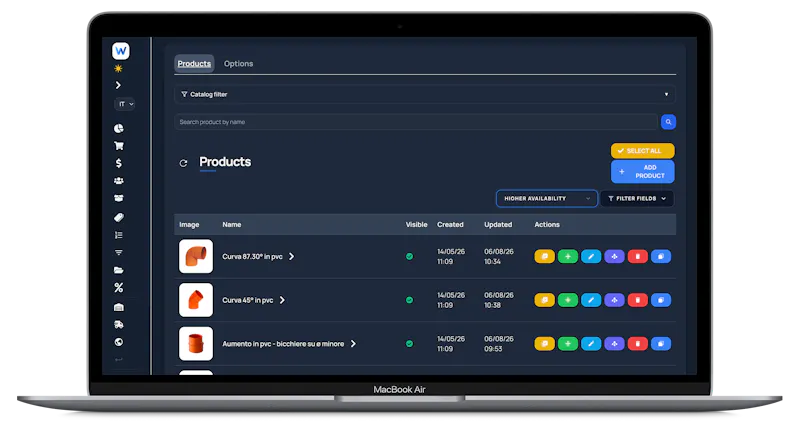Edit Curva 87.30° in pvc with pencil button
The height and width of the screenshot is (431, 800).
pos(591,257)
